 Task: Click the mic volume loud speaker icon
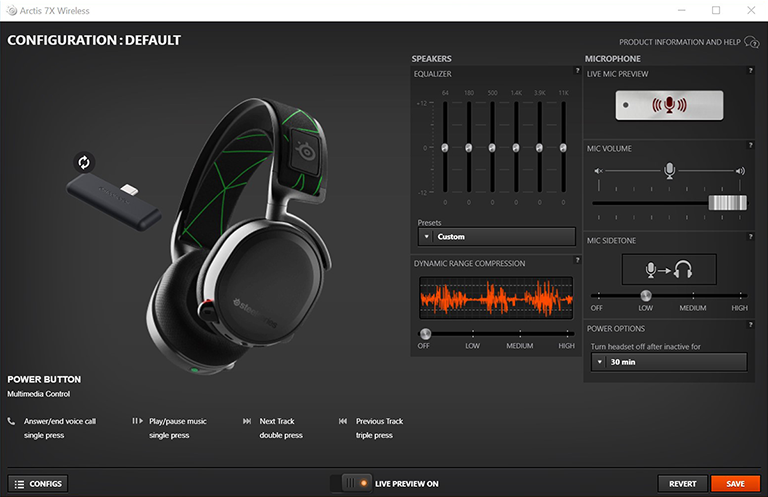(x=740, y=171)
